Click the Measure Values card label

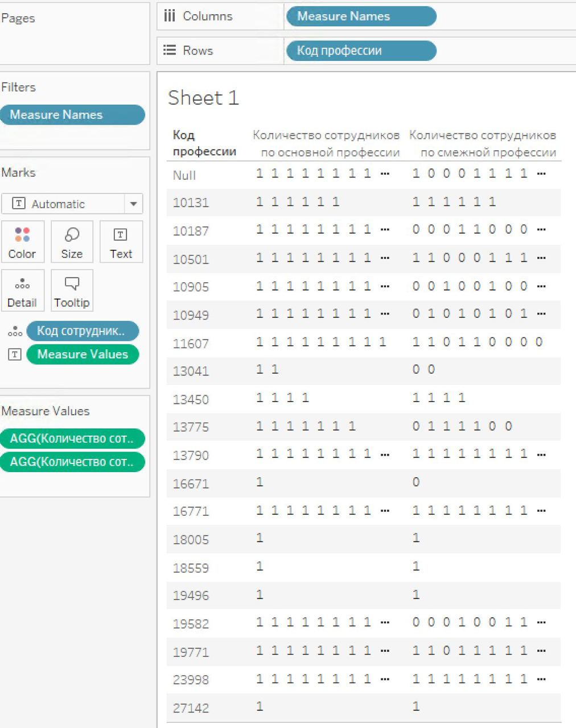click(x=45, y=411)
